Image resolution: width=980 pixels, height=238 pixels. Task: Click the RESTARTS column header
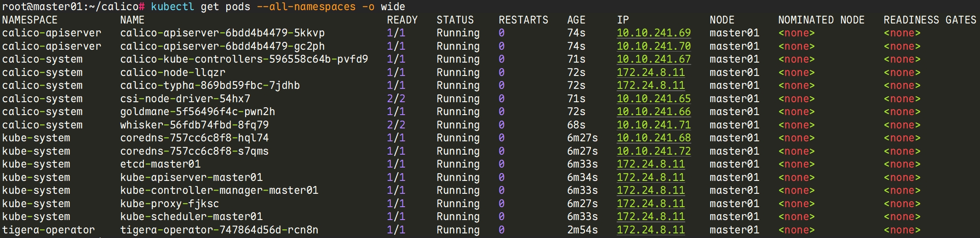point(523,20)
